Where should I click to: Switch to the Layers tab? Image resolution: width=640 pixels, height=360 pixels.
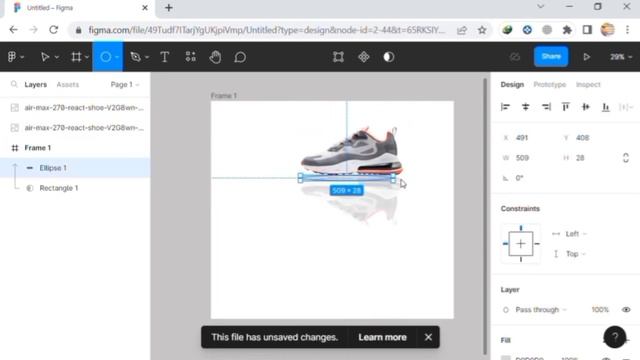coord(36,84)
